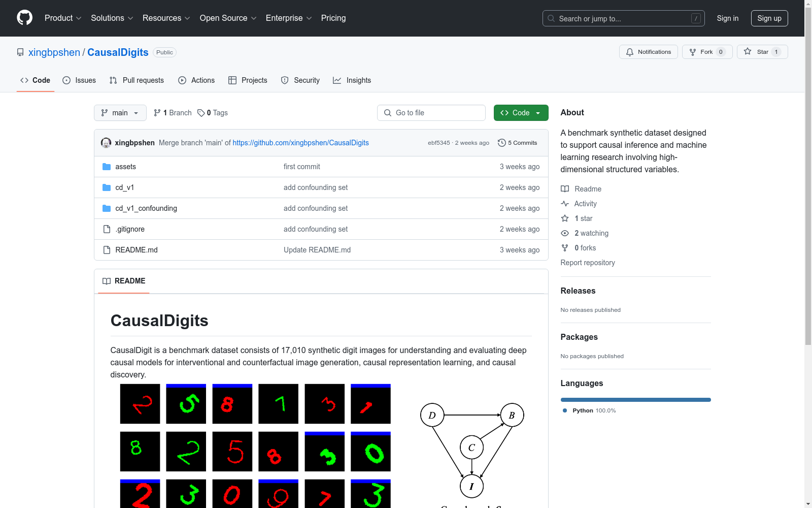Open the green Code dropdown button
Screen dimensions: 812x508
[521, 113]
